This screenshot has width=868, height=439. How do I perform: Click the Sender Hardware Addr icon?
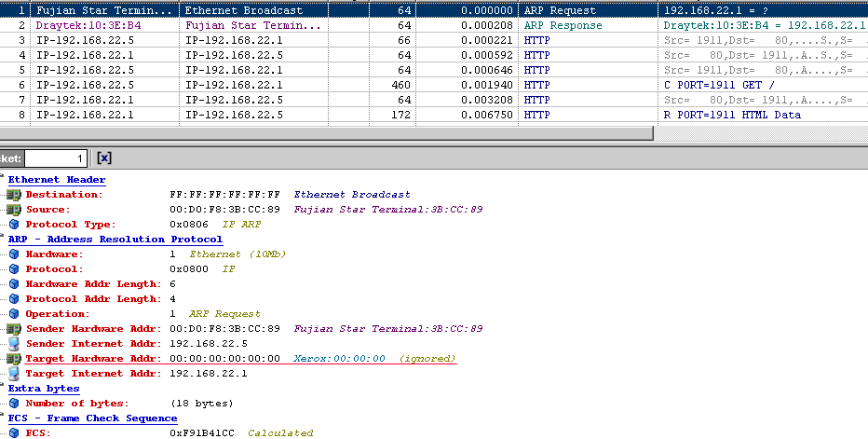pyautogui.click(x=13, y=329)
